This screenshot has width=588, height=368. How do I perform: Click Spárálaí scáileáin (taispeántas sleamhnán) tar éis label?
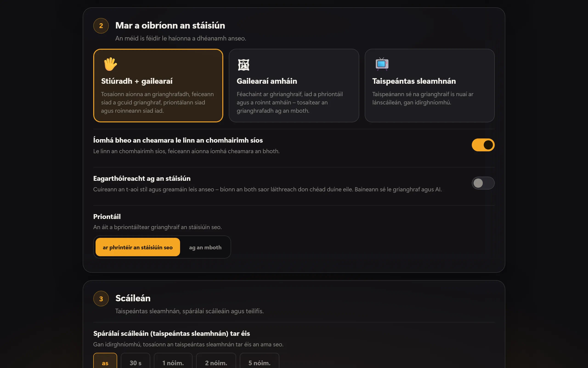172,333
